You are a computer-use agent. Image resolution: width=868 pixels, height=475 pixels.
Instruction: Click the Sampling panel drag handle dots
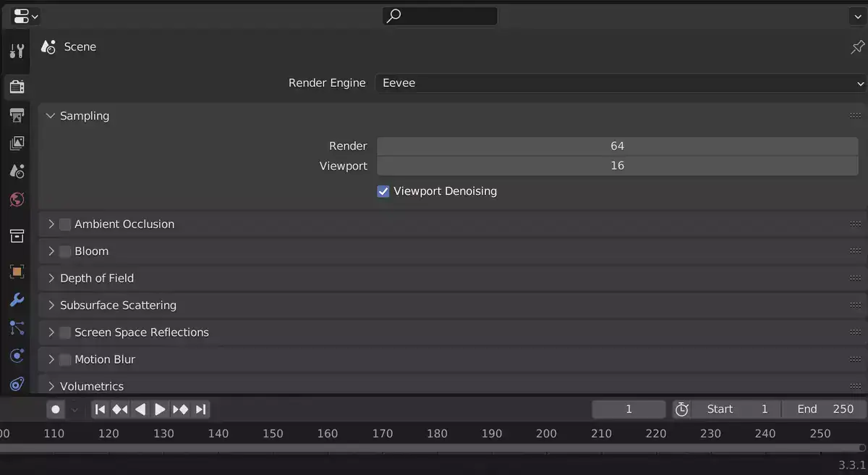click(x=856, y=116)
